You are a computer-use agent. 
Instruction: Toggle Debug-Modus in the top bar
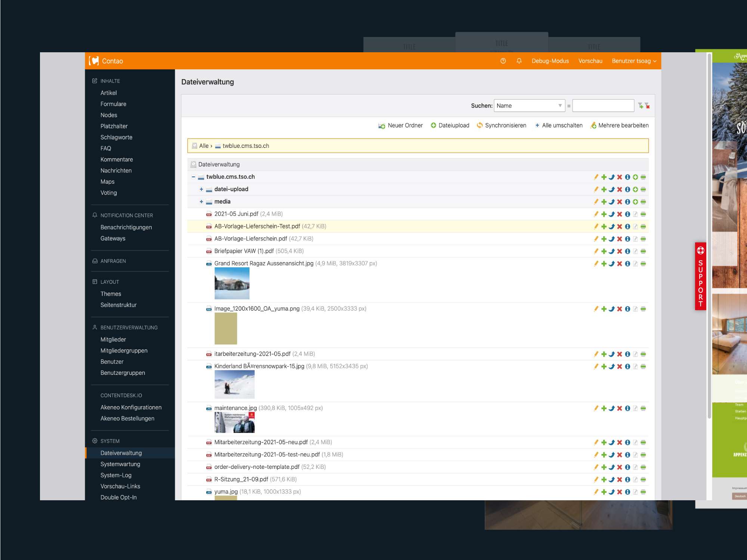click(550, 61)
